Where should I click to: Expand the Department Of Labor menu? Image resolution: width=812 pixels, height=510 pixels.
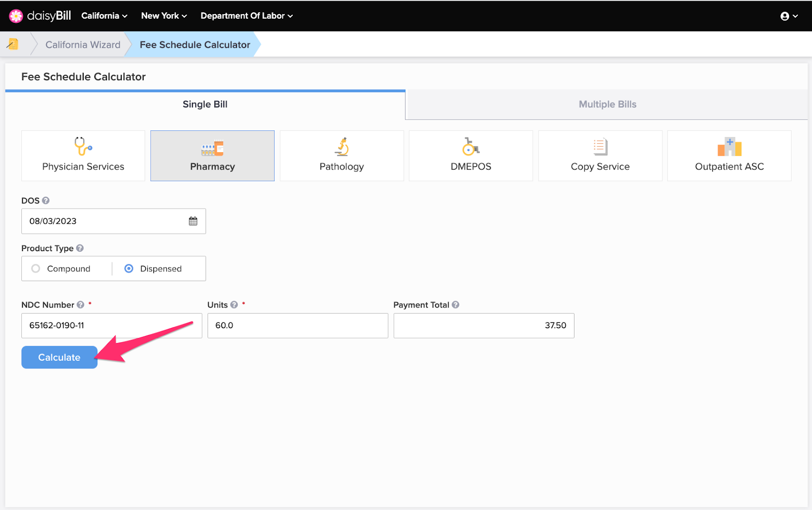click(x=247, y=16)
